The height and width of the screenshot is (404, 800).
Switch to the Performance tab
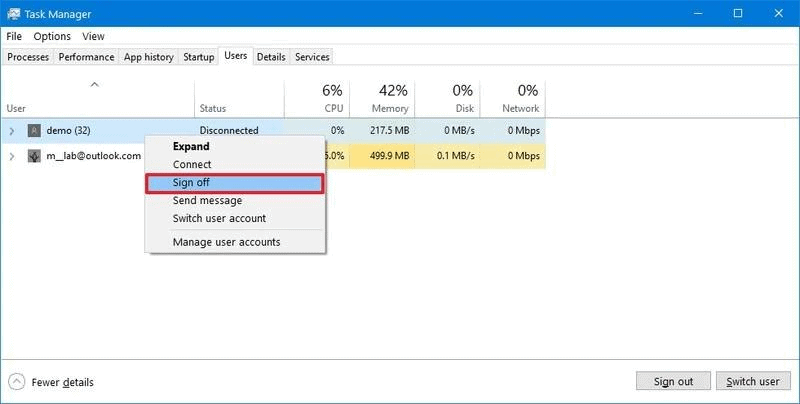click(86, 57)
